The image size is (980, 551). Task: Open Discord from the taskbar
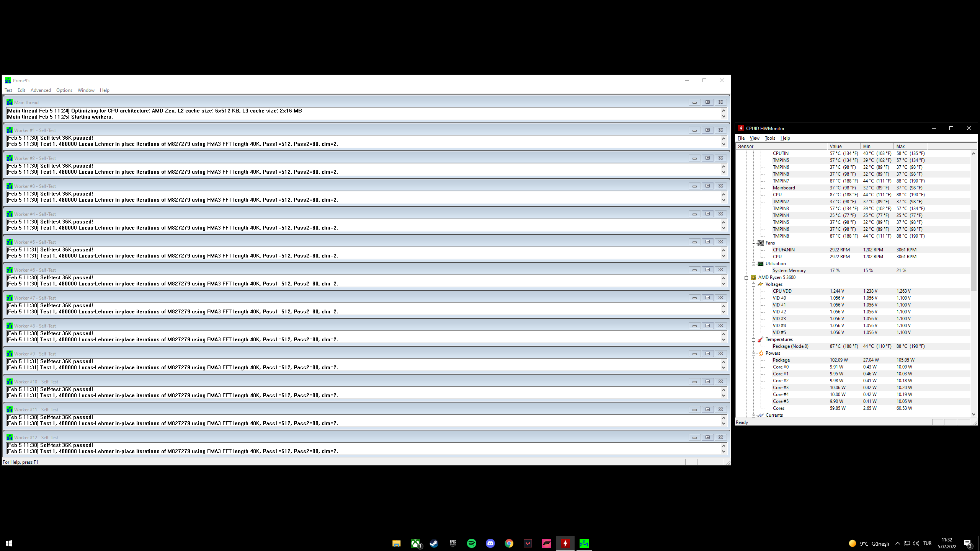490,543
